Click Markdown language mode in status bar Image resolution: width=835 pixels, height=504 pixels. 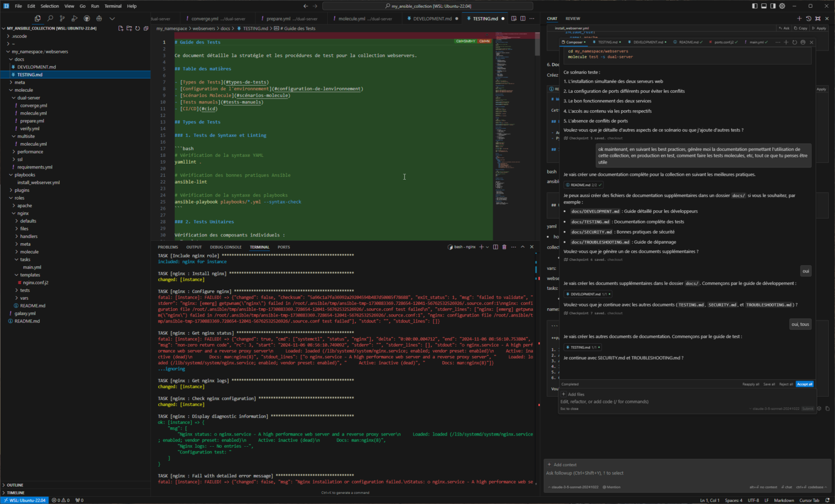click(784, 500)
